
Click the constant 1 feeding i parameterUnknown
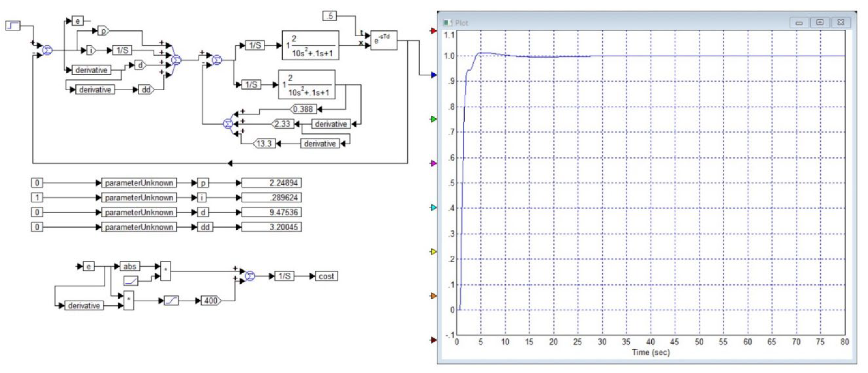coord(37,197)
